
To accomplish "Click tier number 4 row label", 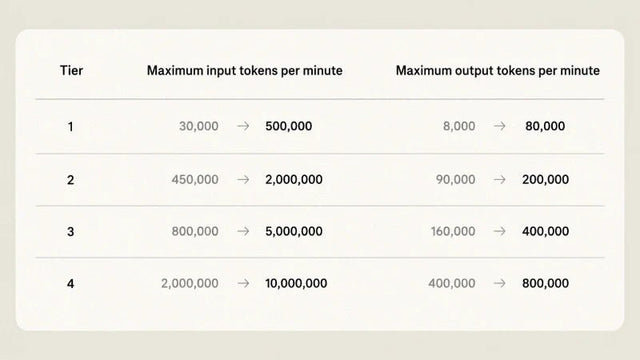I will click(71, 283).
